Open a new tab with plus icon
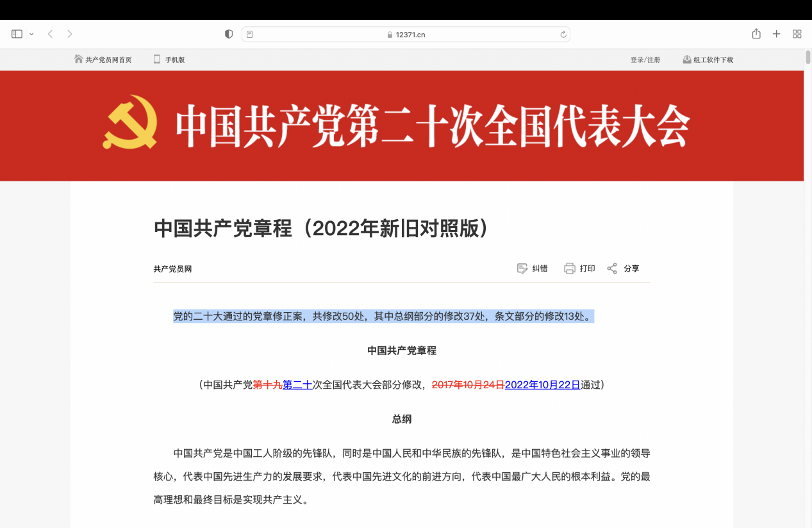 click(x=776, y=34)
